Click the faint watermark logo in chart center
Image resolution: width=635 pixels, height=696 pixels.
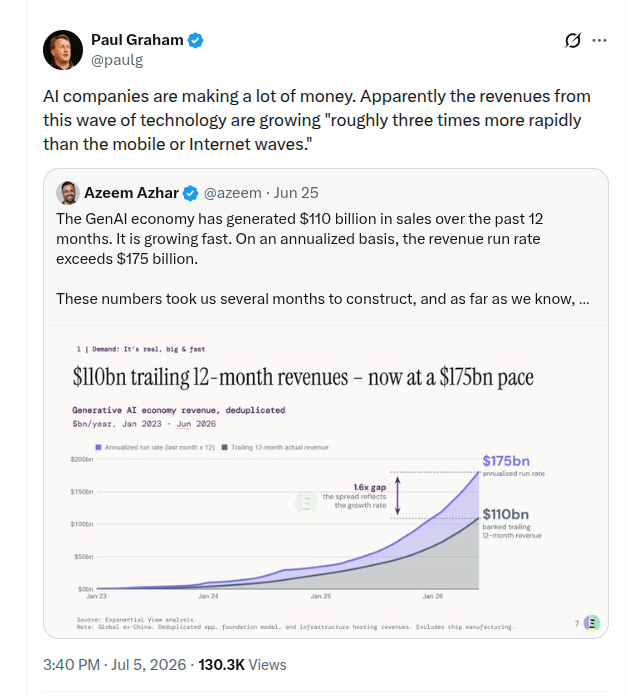coord(305,503)
